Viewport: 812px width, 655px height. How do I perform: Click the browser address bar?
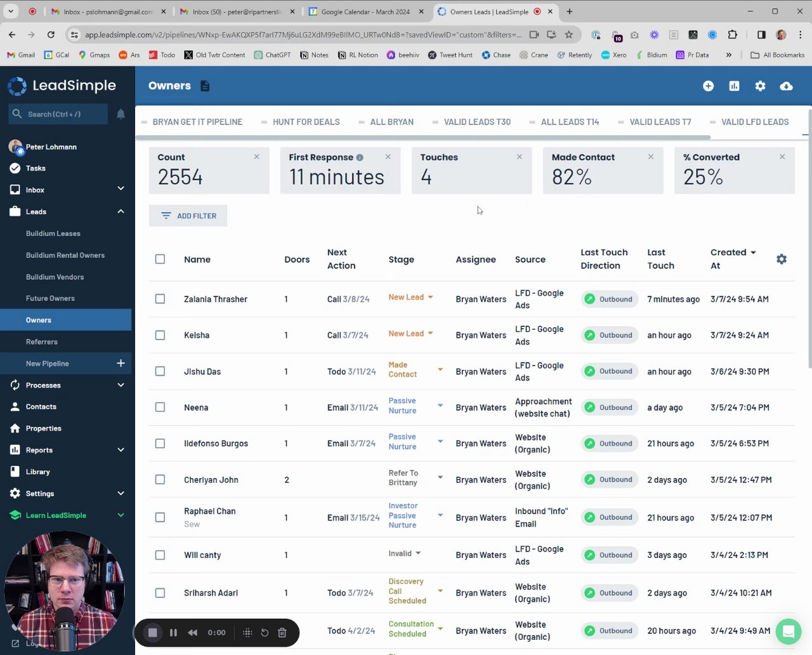click(x=303, y=35)
